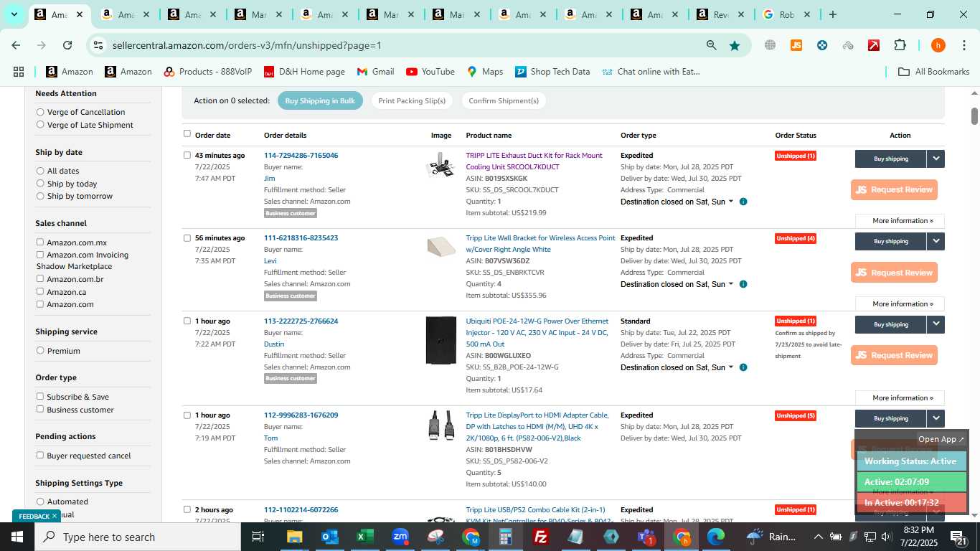The width and height of the screenshot is (980, 551).
Task: Open the Products - 888VoIP bookmark
Action: point(208,72)
